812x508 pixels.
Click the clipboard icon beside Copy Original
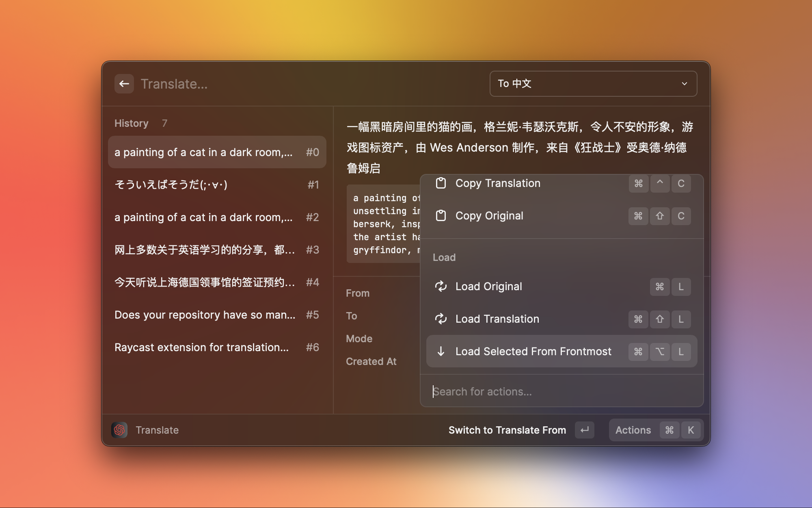[x=441, y=216]
